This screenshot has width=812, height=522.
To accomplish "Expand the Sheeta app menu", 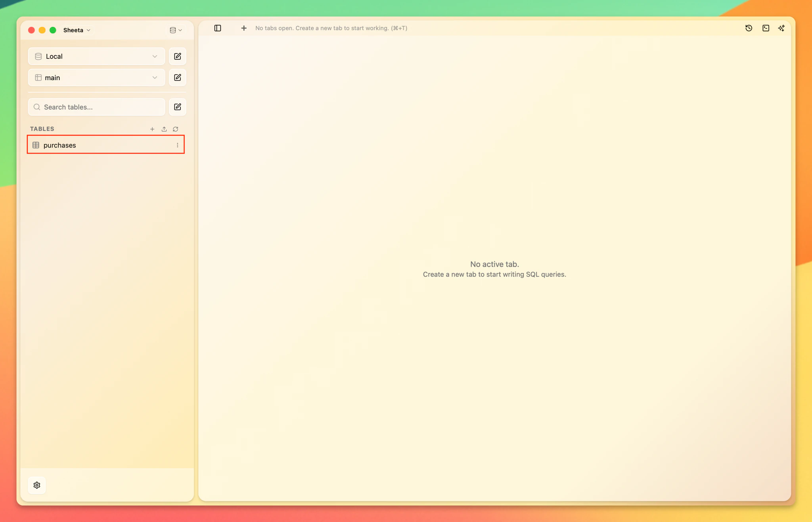I will [77, 30].
